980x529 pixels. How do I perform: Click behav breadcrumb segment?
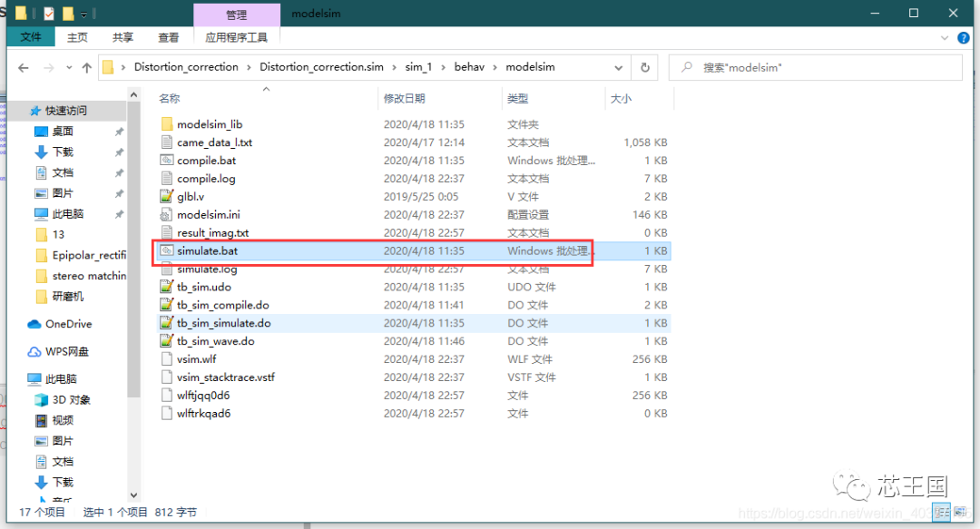(469, 67)
